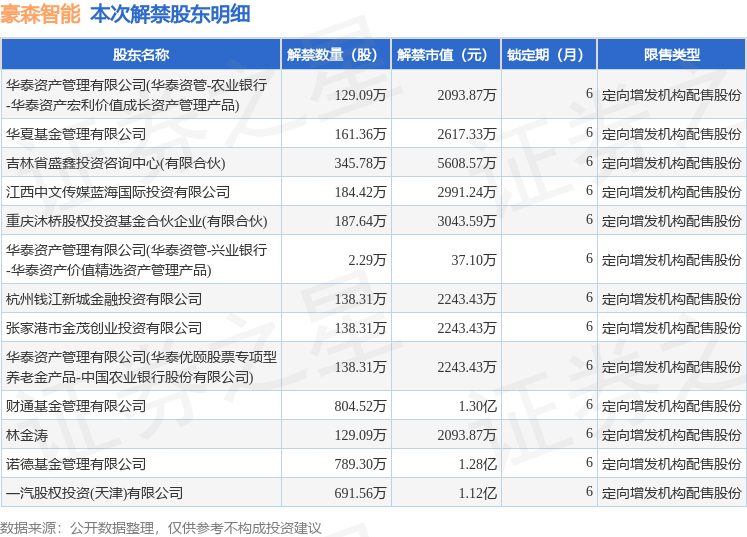Click lock period 6 in 林金涛 row
Screen dimensions: 747x537
(x=589, y=433)
